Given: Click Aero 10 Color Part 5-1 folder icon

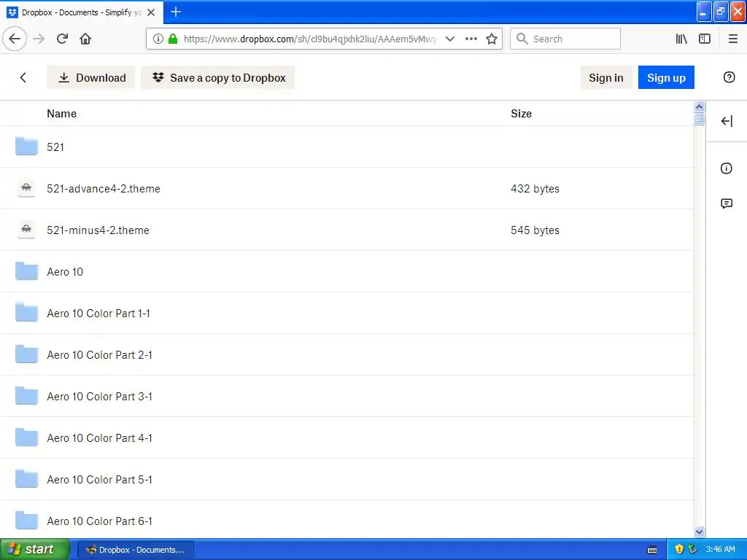Looking at the screenshot, I should click(x=26, y=479).
